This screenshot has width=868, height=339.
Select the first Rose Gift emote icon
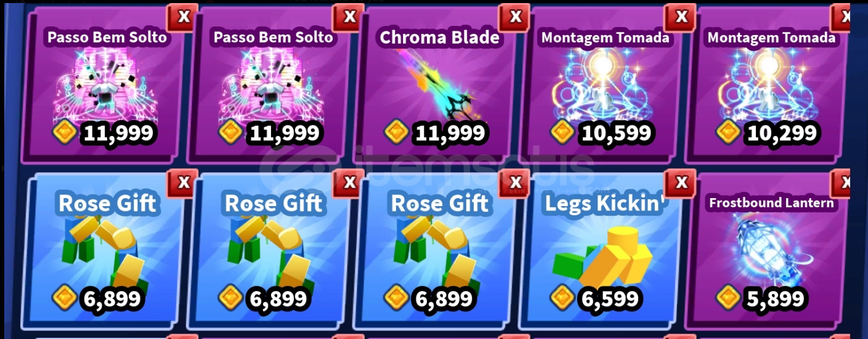pos(106,253)
